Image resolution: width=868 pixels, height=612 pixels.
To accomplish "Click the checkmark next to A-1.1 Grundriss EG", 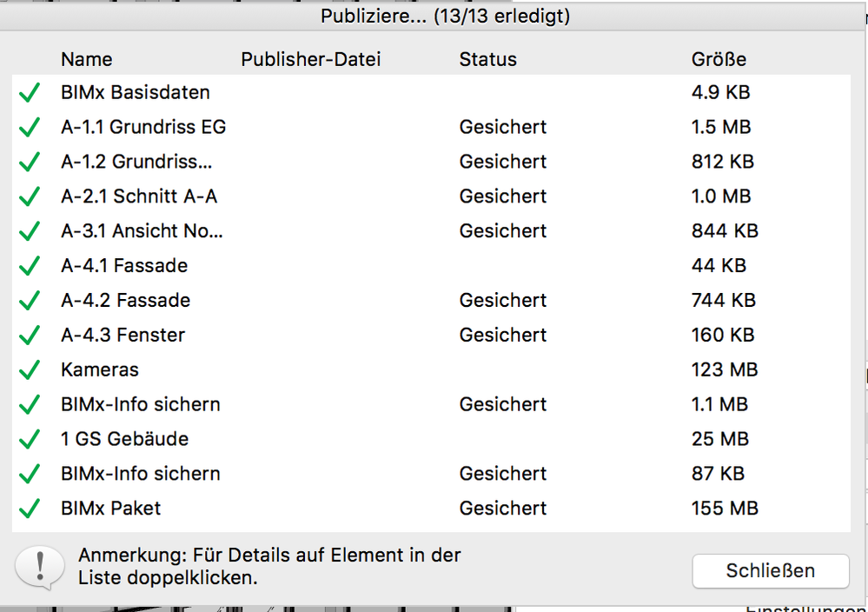I will pos(30,127).
